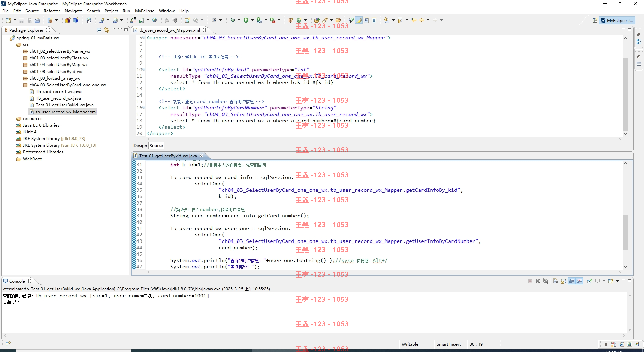Clear the Console output
The width and height of the screenshot is (644, 352).
(556, 281)
